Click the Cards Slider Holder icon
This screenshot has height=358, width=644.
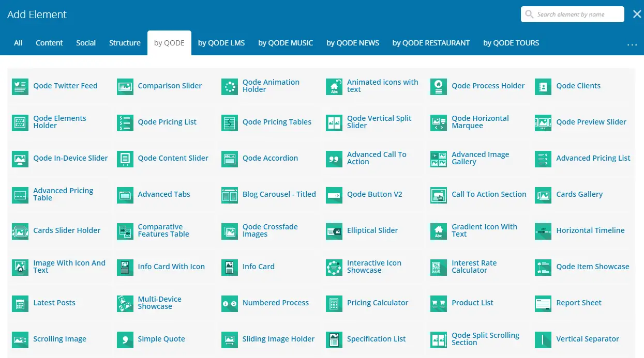coord(20,231)
